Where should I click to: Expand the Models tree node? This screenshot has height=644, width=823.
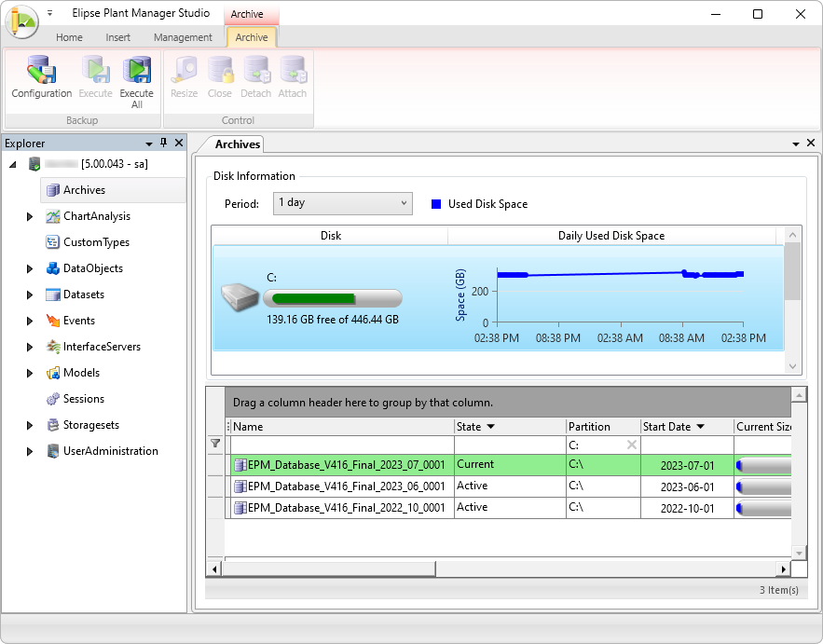tap(31, 373)
